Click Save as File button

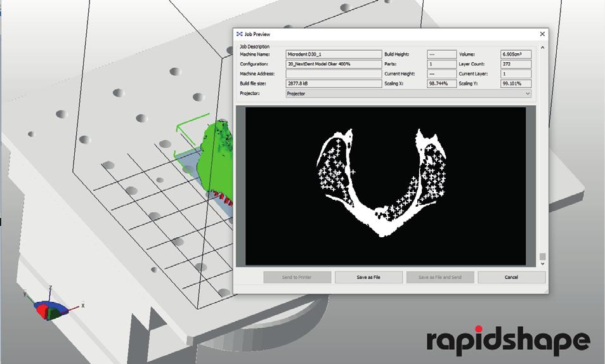click(368, 277)
